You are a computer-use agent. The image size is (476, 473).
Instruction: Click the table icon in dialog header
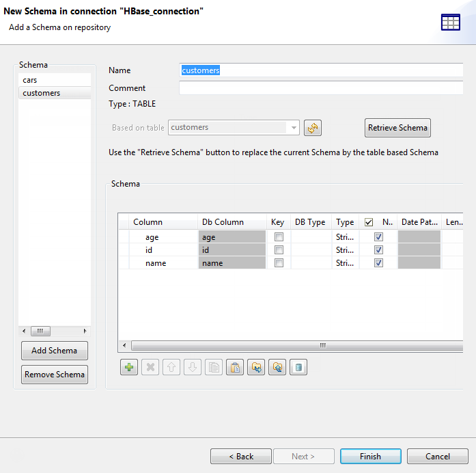[451, 22]
